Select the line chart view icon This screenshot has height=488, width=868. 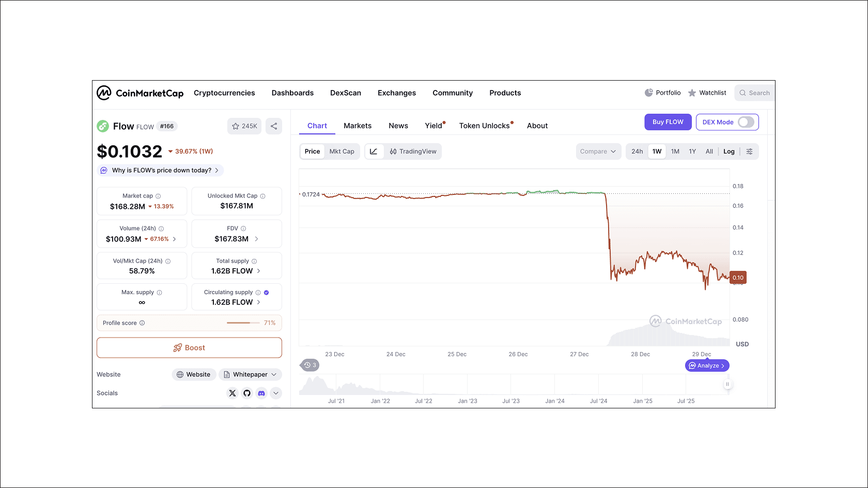(374, 151)
